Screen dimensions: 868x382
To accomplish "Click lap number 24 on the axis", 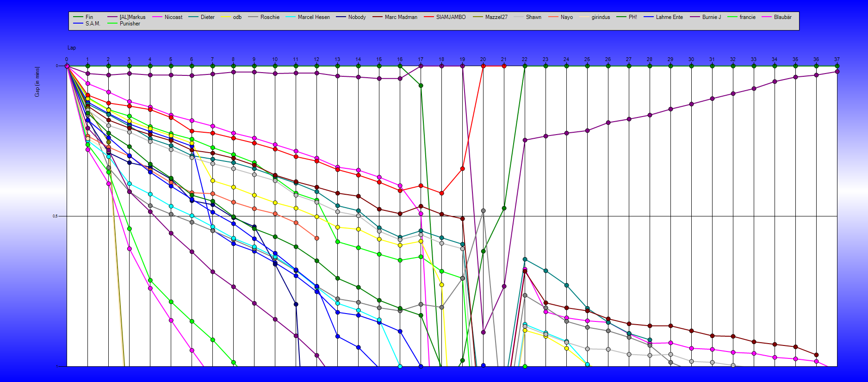I will pyautogui.click(x=566, y=59).
